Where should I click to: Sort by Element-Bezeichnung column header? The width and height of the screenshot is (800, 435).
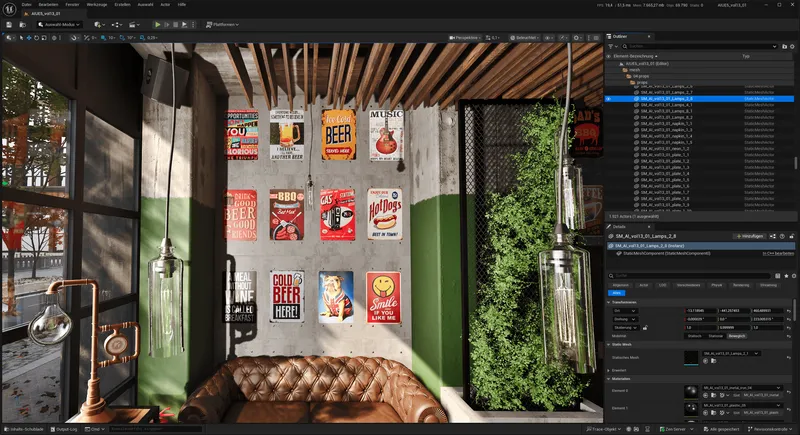(635, 56)
